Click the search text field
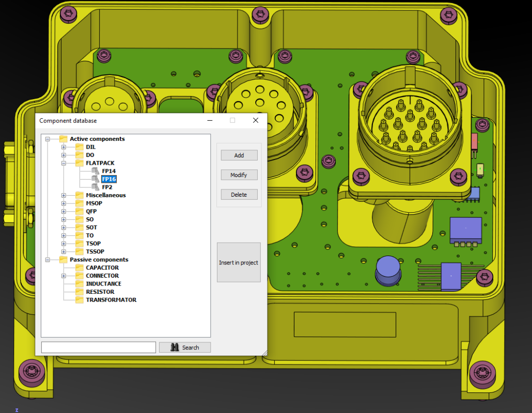532x413 pixels. (x=98, y=347)
